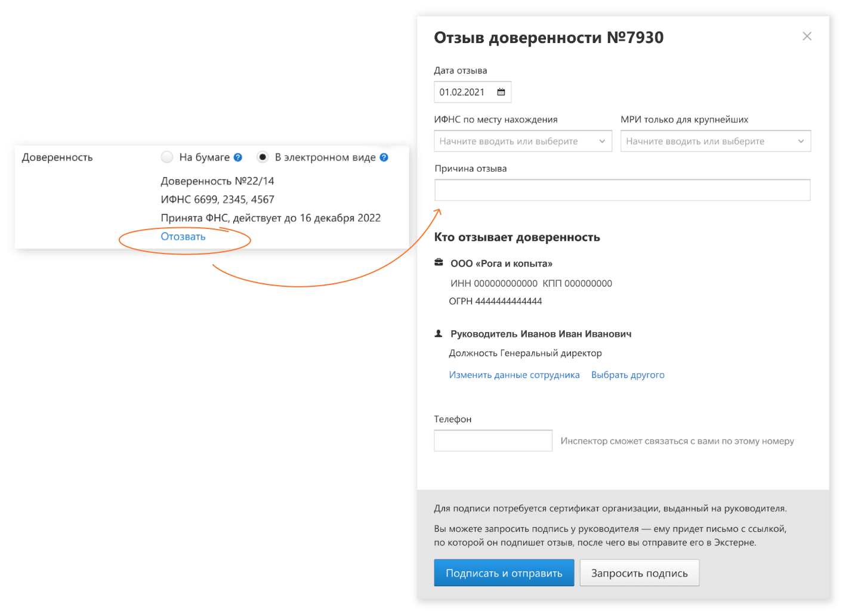
Task: Click Запросить подпись button
Action: click(x=640, y=573)
